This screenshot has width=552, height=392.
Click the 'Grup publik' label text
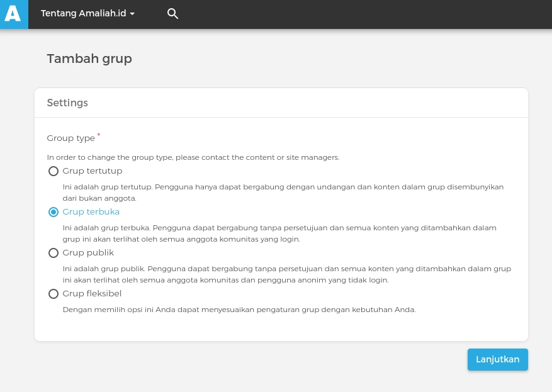click(88, 253)
